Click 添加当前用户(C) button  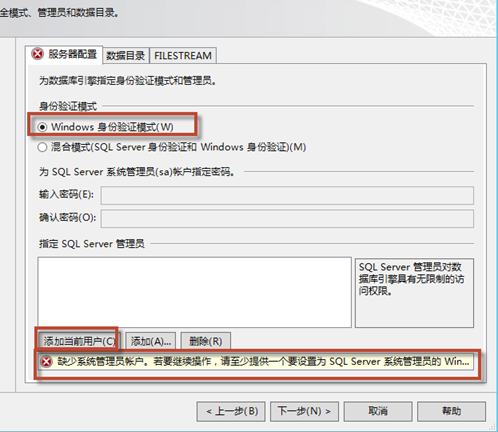point(79,341)
